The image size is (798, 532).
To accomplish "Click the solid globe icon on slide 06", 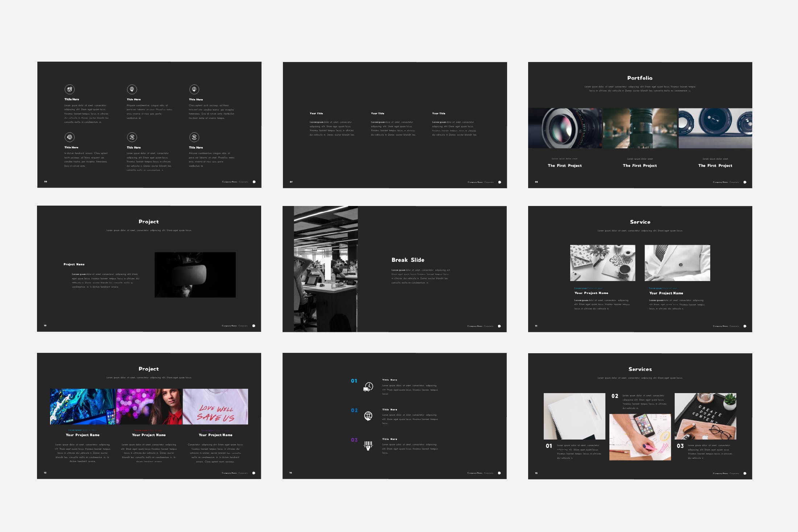I will (70, 137).
